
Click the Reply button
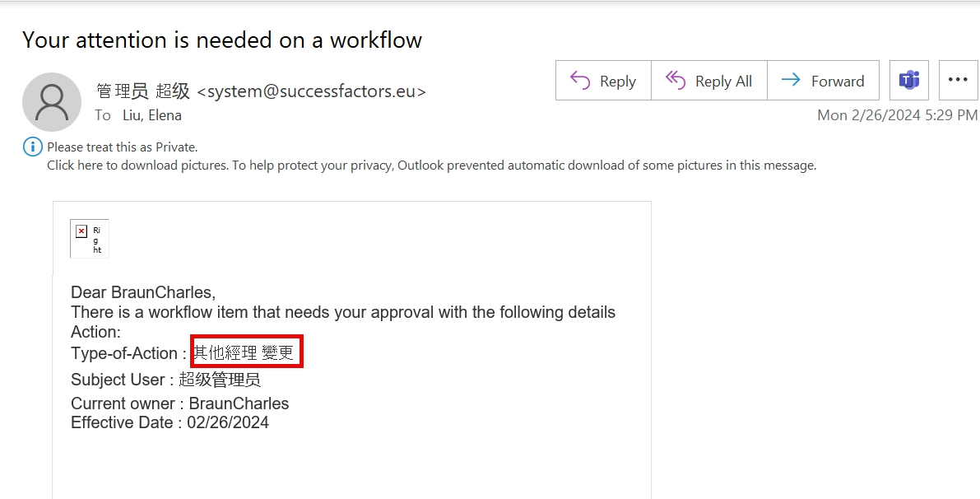click(x=603, y=81)
